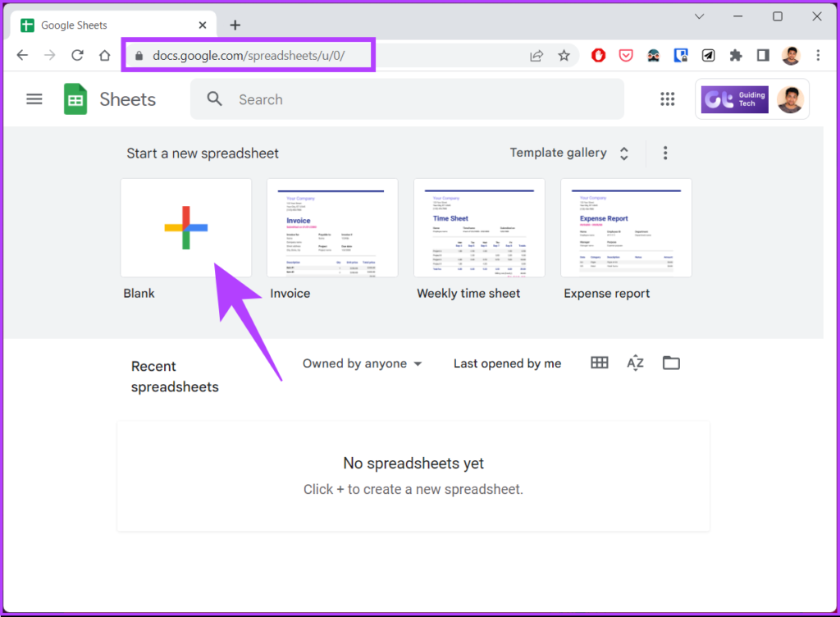The image size is (840, 617).
Task: Click the share page icon in address bar
Action: click(x=536, y=56)
